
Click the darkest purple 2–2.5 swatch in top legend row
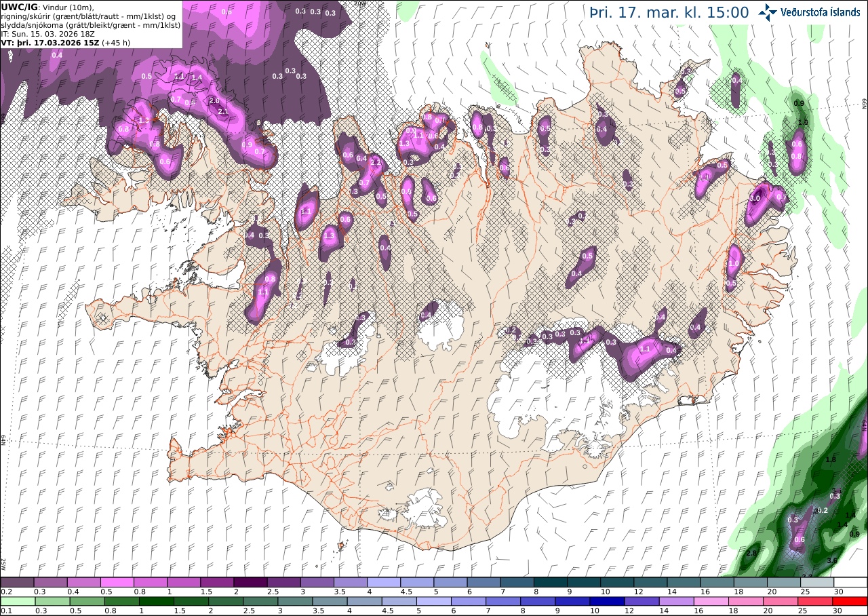coord(250,582)
